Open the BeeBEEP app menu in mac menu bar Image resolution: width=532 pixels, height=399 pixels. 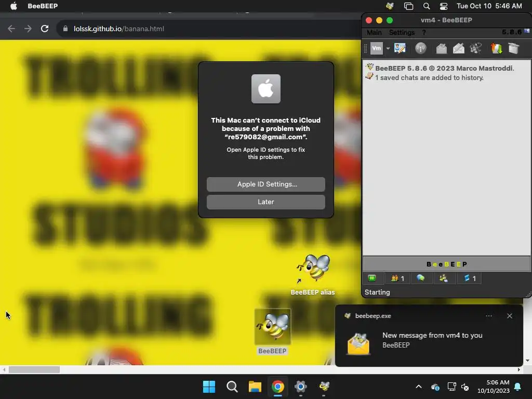43,6
